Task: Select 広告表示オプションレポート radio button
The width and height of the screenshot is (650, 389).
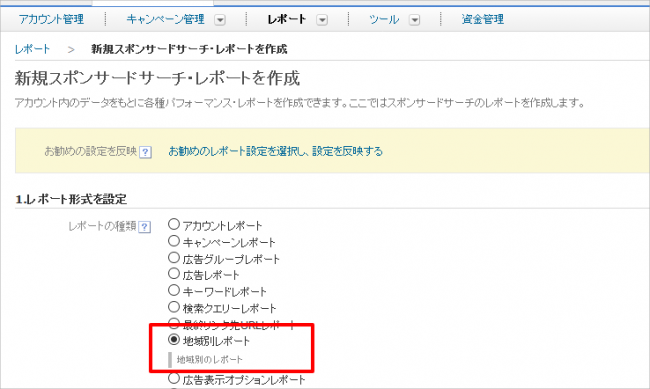Action: pos(174,378)
